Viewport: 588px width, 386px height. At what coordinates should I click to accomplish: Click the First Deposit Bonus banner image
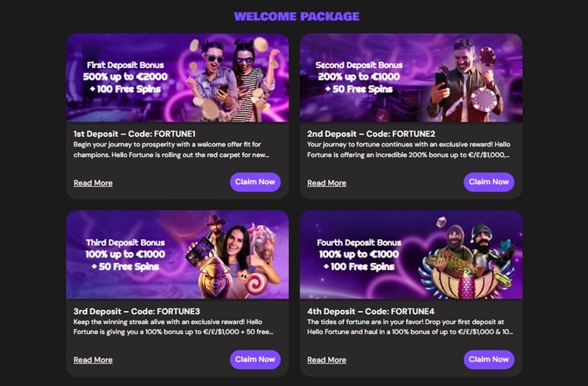point(177,78)
